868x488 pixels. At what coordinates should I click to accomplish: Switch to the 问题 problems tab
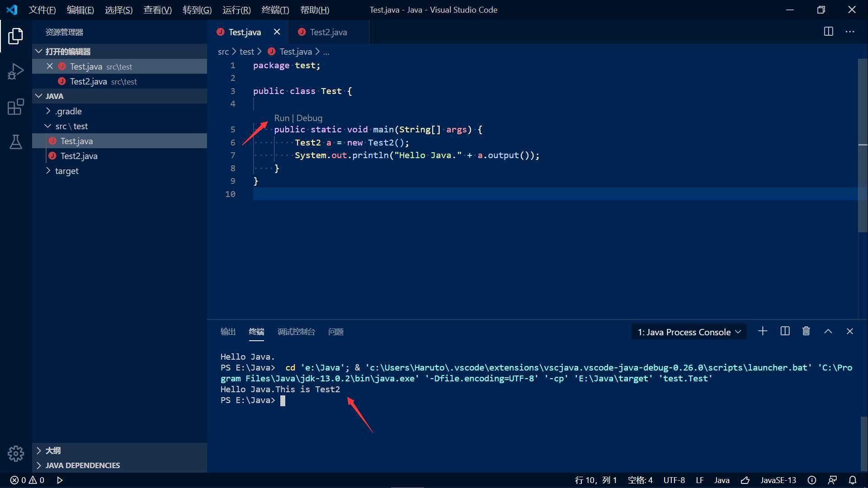(x=336, y=332)
